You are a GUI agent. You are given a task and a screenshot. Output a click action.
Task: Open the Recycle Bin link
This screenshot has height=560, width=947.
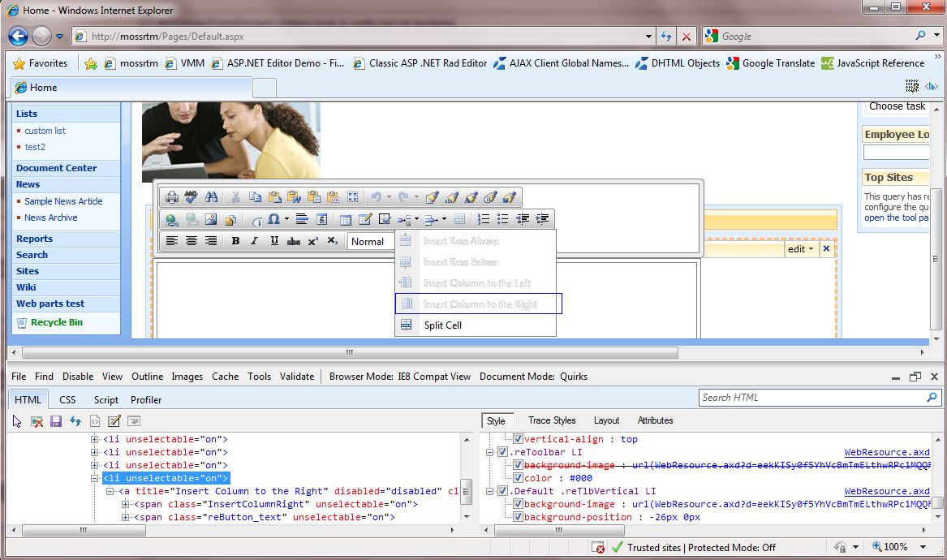(x=56, y=322)
